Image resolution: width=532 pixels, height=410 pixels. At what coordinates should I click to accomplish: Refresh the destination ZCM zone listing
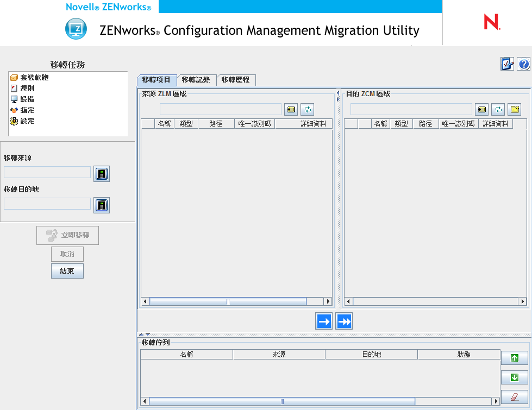pyautogui.click(x=498, y=109)
